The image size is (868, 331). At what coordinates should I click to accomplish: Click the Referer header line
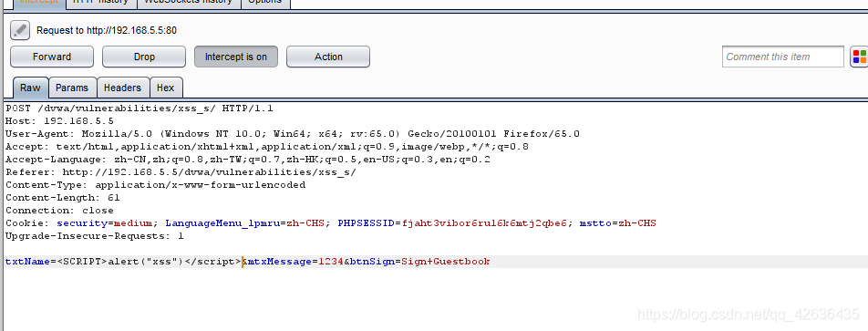[181, 172]
